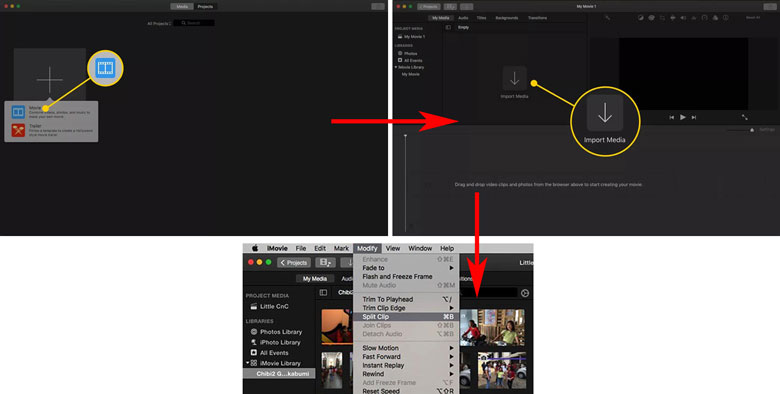Open the Mark menu

point(341,248)
